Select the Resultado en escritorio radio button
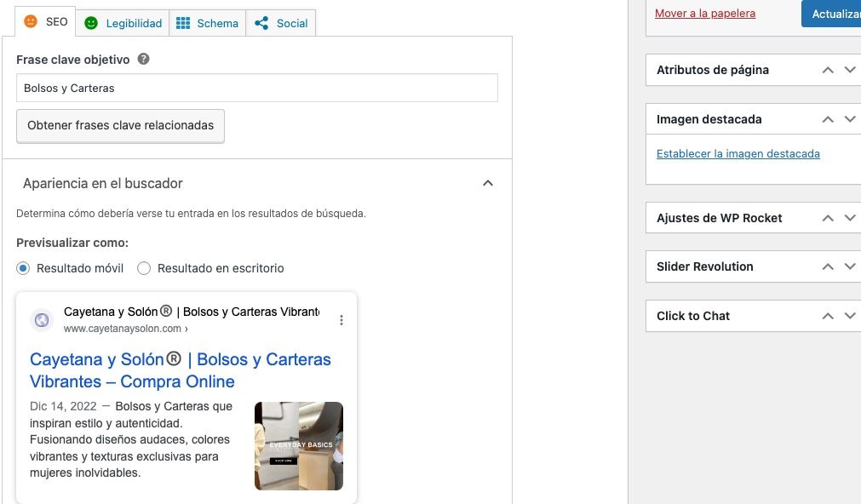861x504 pixels. click(144, 268)
